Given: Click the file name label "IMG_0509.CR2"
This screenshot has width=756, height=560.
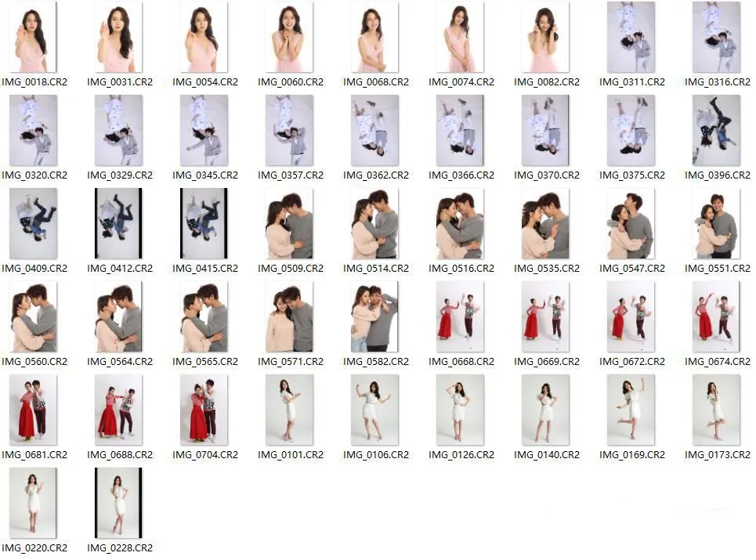Looking at the screenshot, I should pyautogui.click(x=290, y=268).
